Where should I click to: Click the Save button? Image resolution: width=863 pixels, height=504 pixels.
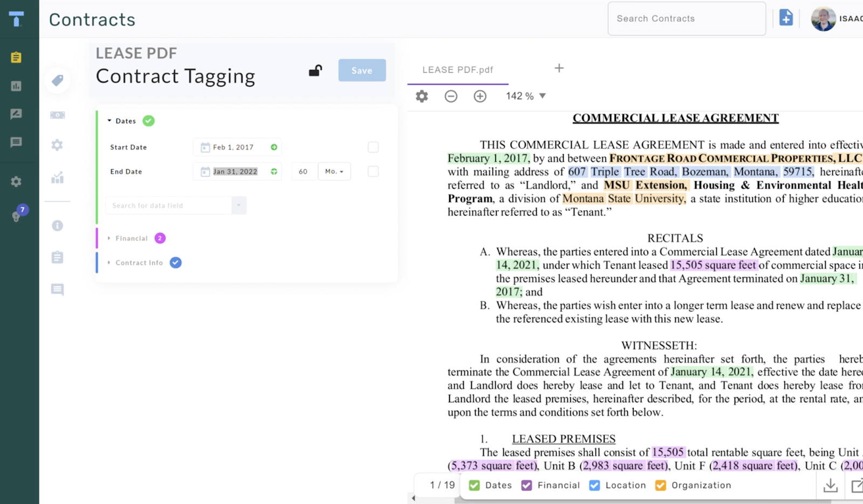(x=362, y=70)
